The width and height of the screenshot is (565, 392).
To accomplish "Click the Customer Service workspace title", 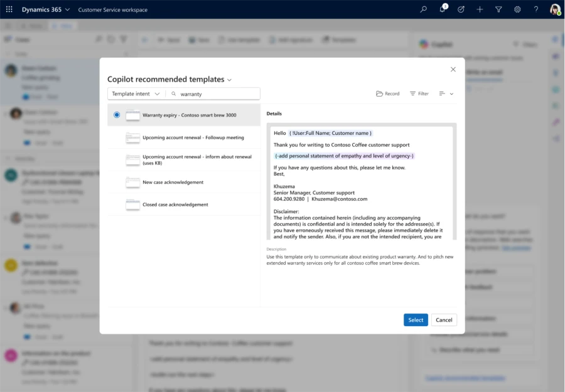I will [x=112, y=9].
